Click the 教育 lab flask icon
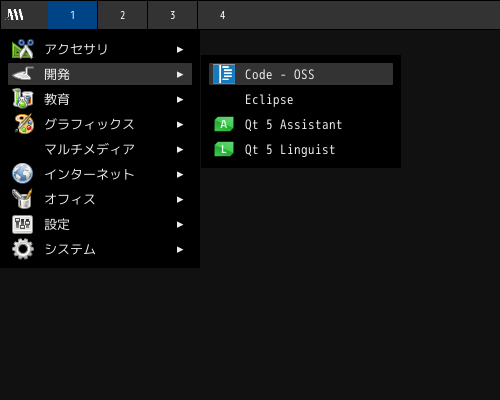The height and width of the screenshot is (400, 500). 23,98
